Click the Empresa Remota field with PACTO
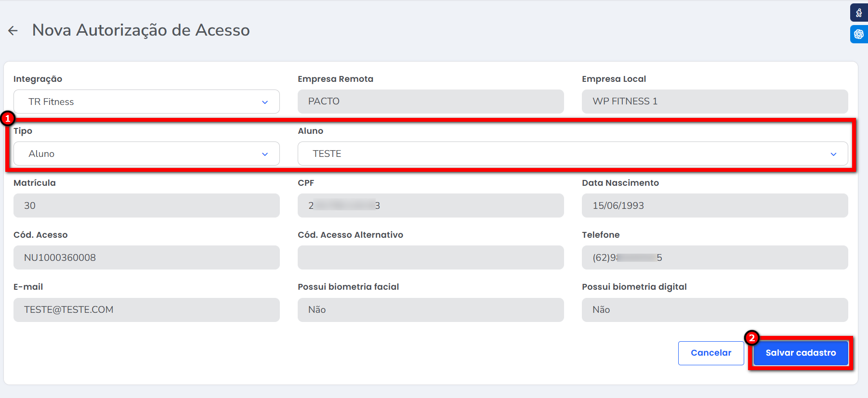The image size is (868, 398). point(430,102)
